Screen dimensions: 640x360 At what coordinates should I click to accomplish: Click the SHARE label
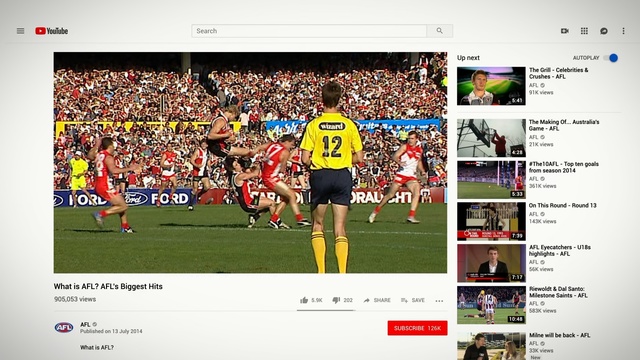382,300
